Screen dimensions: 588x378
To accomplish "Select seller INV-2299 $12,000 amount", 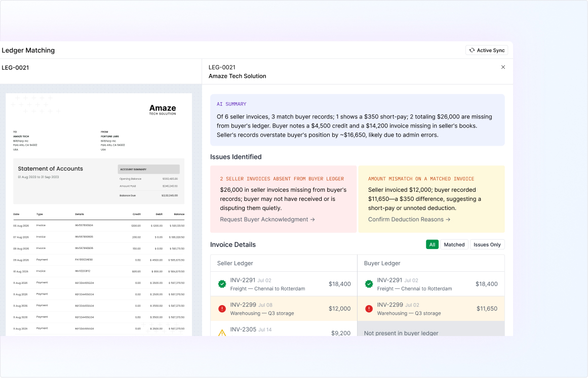I will point(340,309).
